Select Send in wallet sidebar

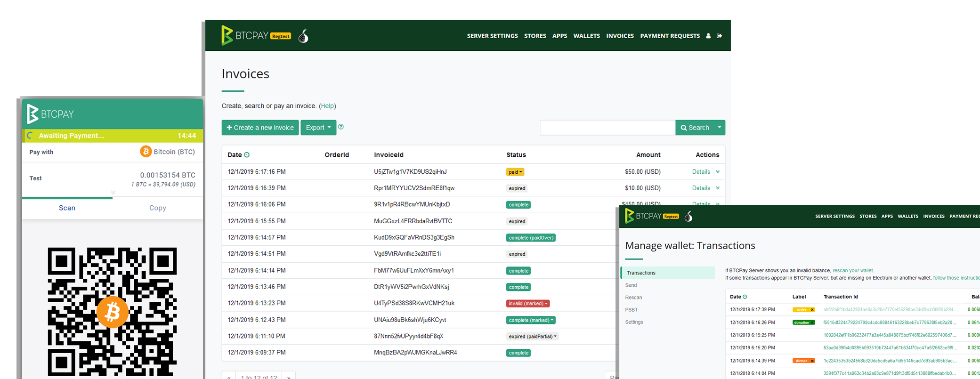(x=631, y=285)
